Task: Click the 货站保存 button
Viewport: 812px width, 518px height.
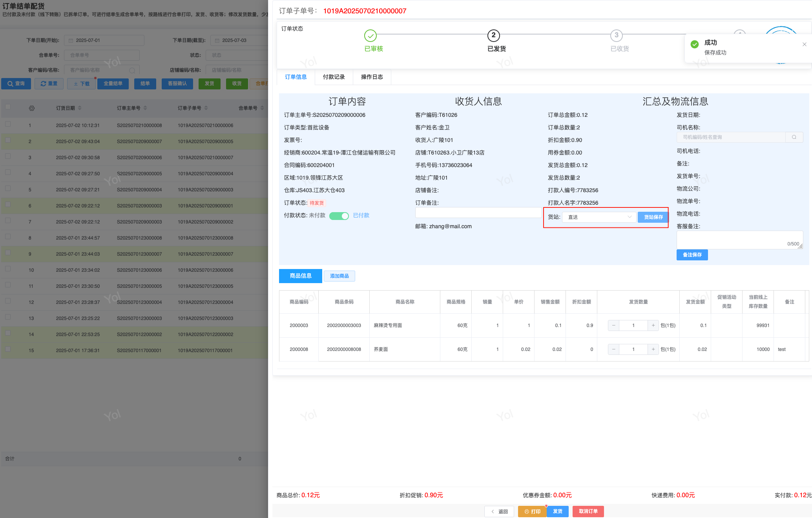Action: [653, 217]
